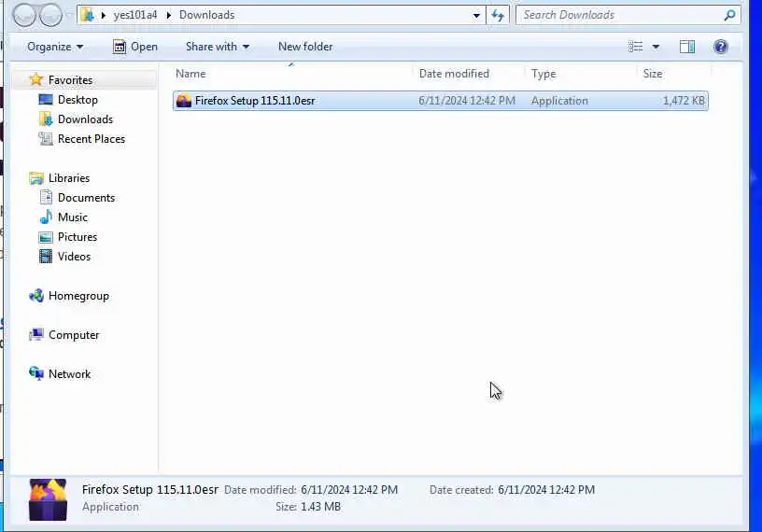Expand the arrow after yes101a4 breadcrumb
This screenshot has height=532, width=762.
169,15
